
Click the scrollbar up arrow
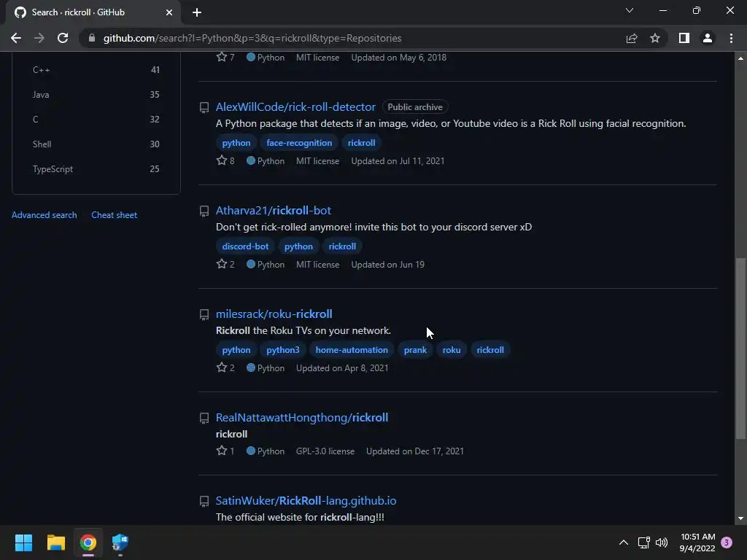click(740, 58)
